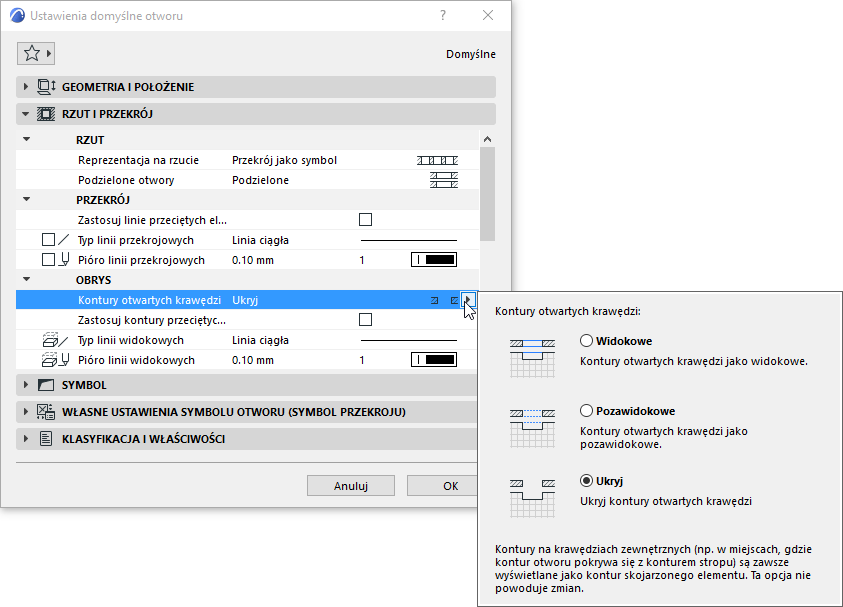
Task: Click the Podzielone otwory label
Action: [126, 180]
